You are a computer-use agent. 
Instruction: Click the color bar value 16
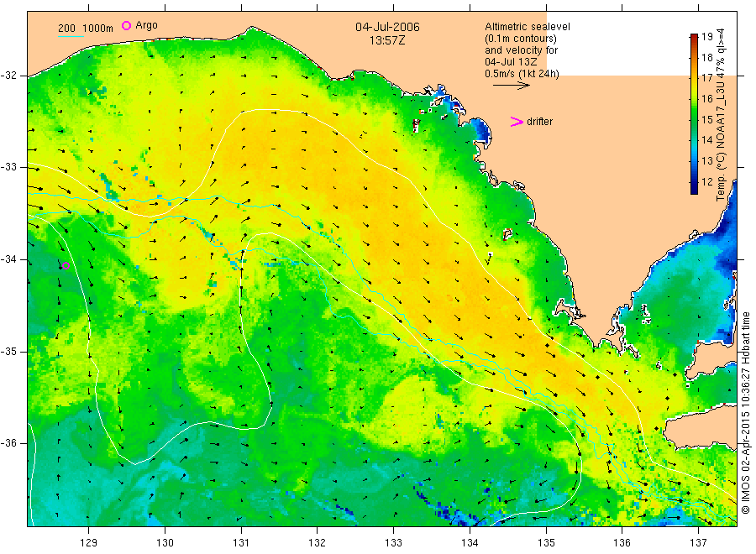[x=706, y=99]
